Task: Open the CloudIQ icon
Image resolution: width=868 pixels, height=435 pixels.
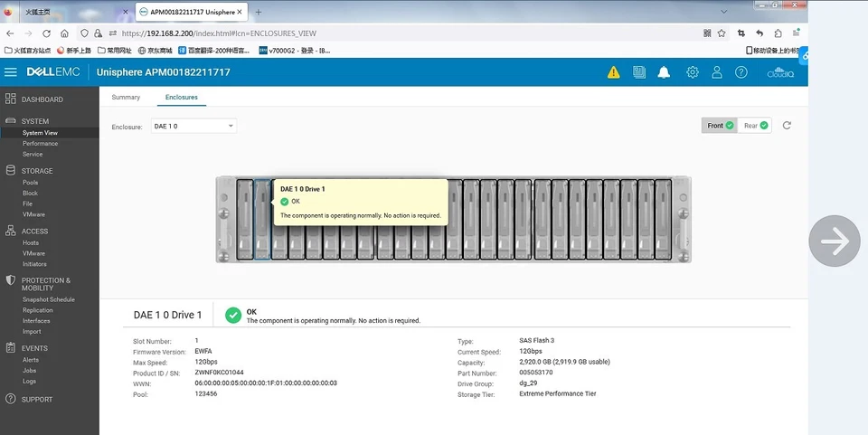Action: 780,72
